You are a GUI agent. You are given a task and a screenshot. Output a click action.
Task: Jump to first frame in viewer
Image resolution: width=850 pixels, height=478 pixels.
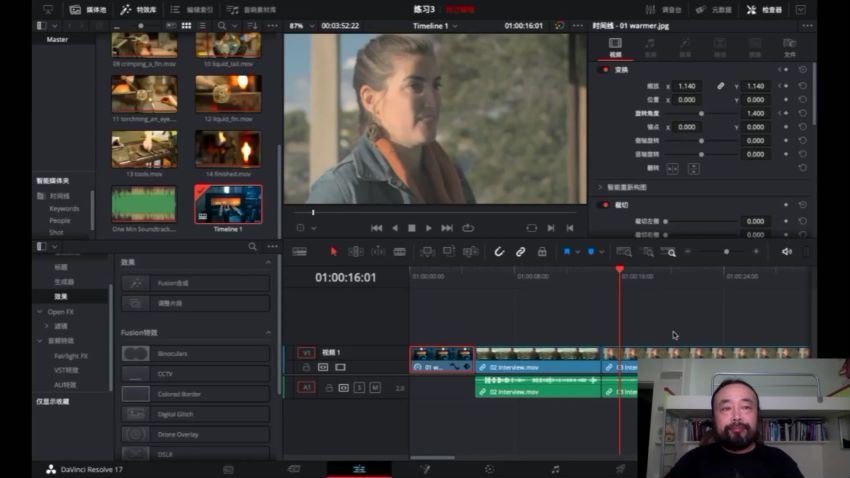[376, 228]
